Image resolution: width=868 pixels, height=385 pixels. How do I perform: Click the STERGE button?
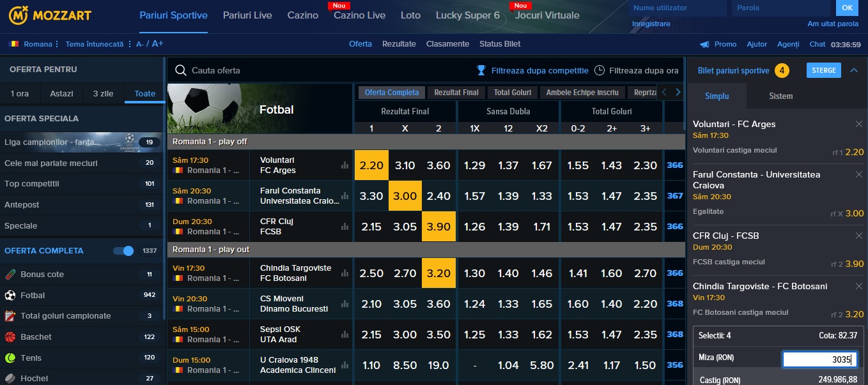[824, 70]
